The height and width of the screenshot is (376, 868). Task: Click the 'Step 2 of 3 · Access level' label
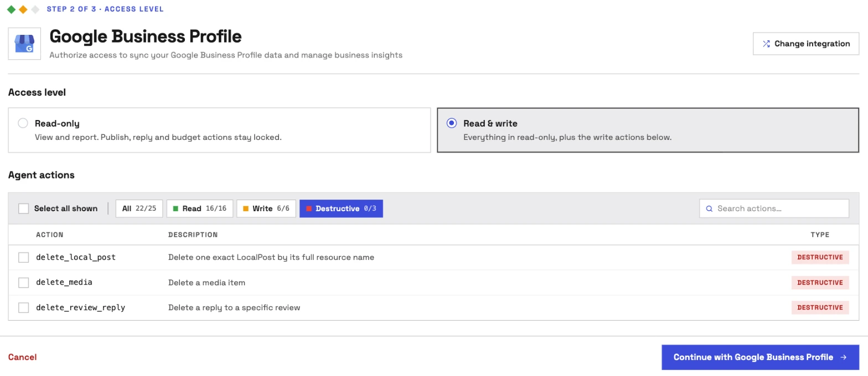tap(105, 9)
